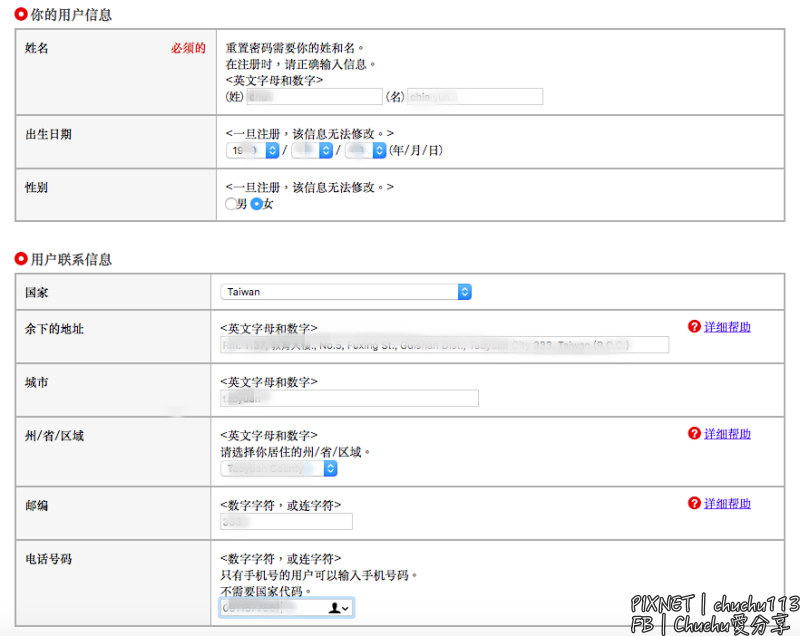Click the contact autofill icon in phone field
The image size is (800, 636).
[x=338, y=608]
